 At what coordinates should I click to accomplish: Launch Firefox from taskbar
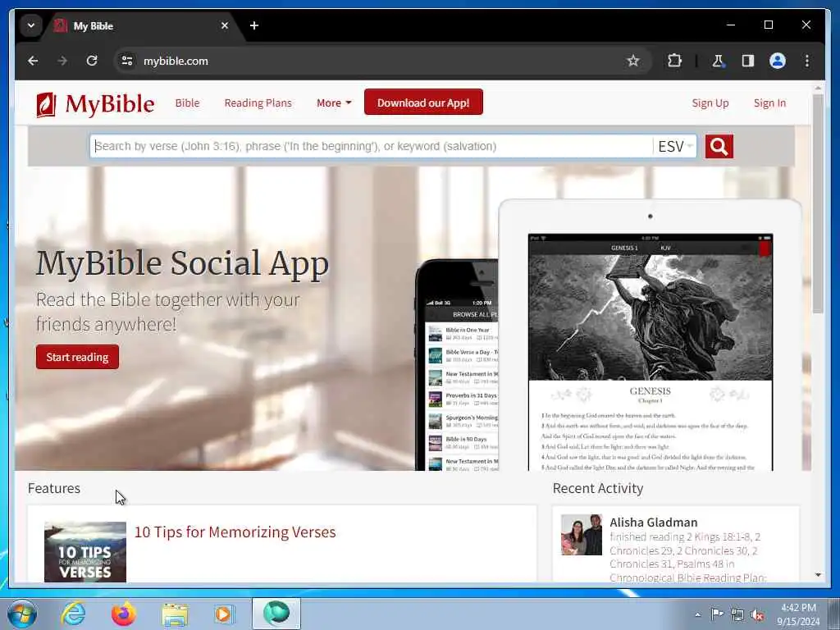pos(124,614)
